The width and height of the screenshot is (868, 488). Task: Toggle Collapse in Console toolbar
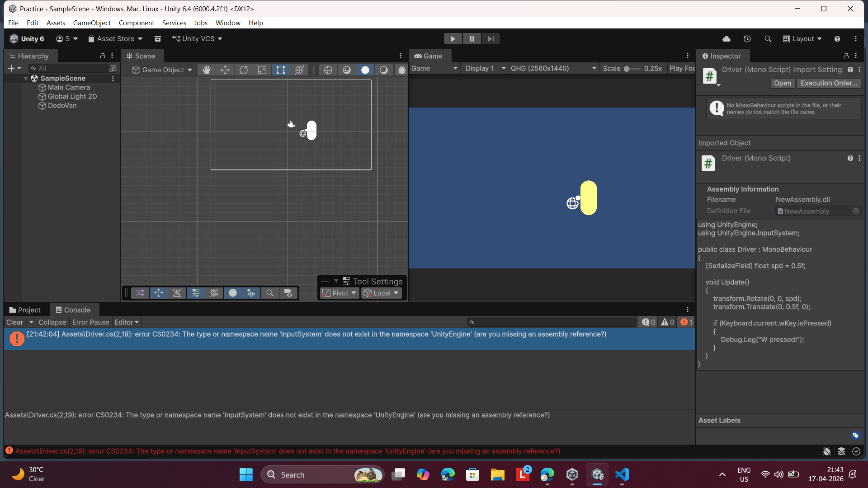[x=52, y=322]
